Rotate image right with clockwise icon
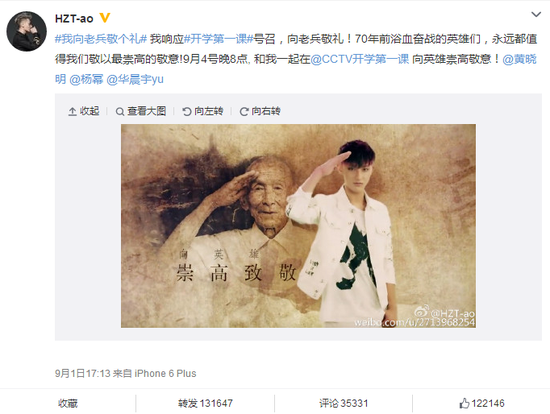This screenshot has width=550, height=414. coord(244,112)
